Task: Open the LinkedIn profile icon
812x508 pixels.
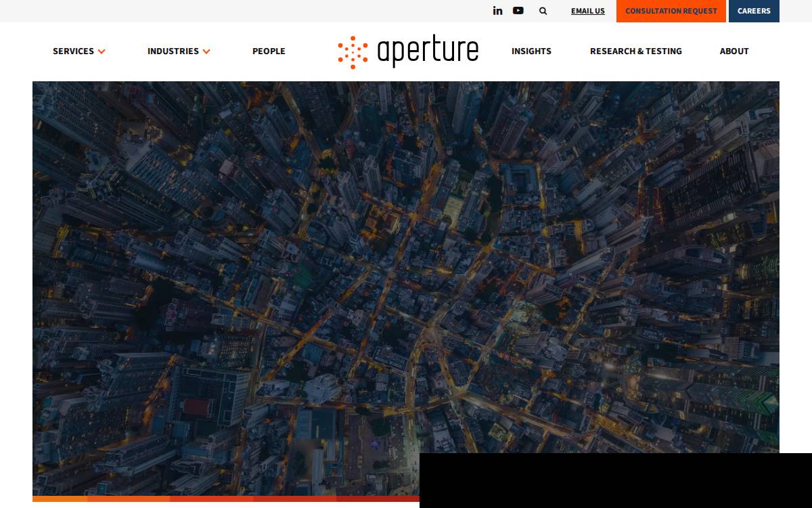Action: point(497,11)
